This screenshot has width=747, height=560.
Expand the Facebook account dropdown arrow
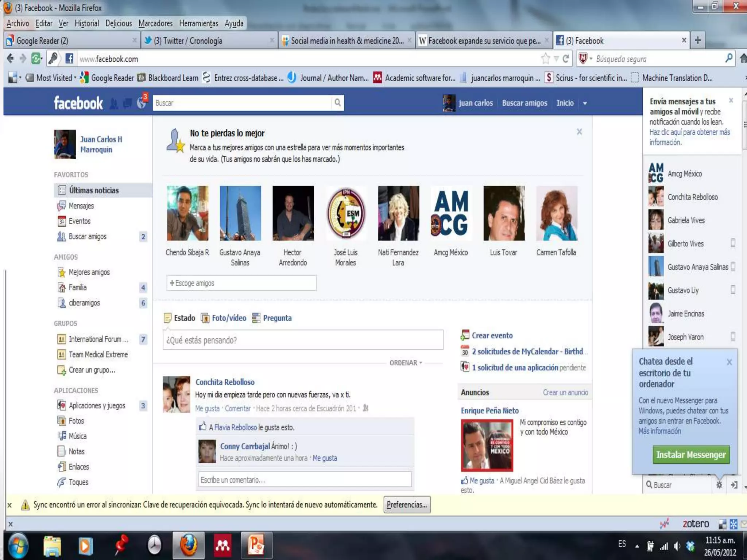point(585,104)
